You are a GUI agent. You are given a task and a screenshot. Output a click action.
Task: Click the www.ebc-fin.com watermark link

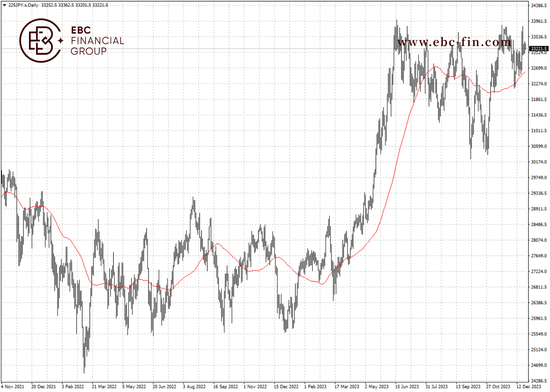click(x=454, y=42)
